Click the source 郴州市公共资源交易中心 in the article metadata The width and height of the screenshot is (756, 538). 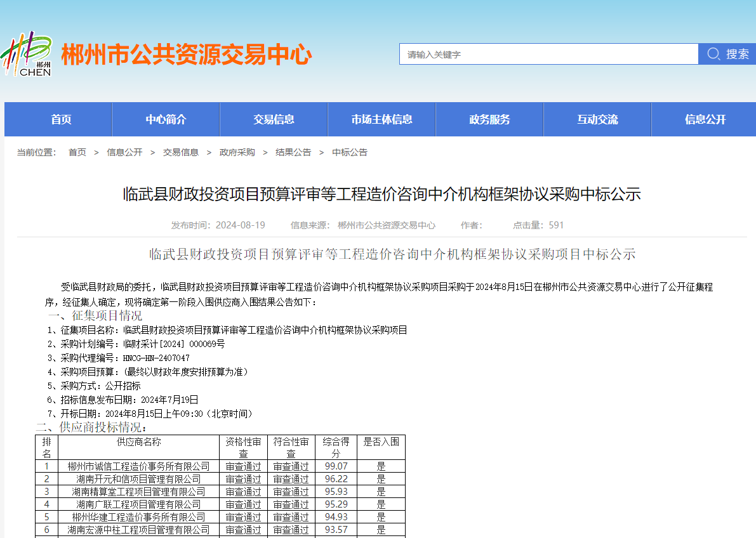386,225
